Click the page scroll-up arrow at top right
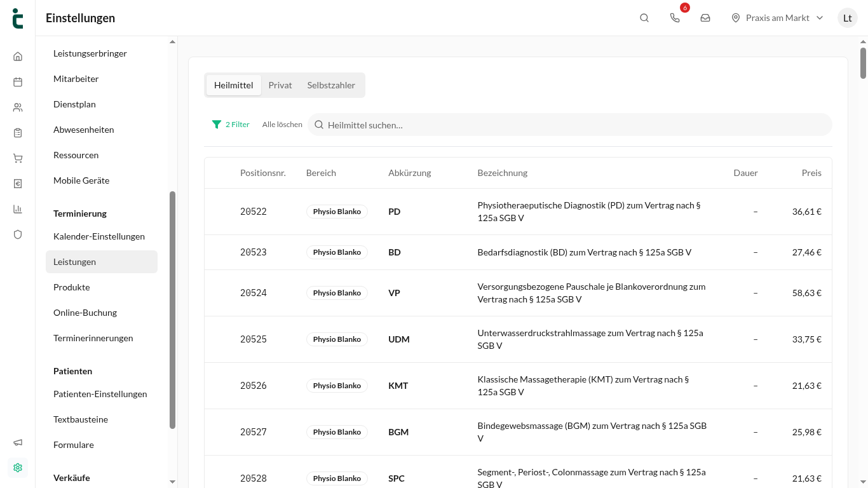This screenshot has height=488, width=868. (863, 41)
